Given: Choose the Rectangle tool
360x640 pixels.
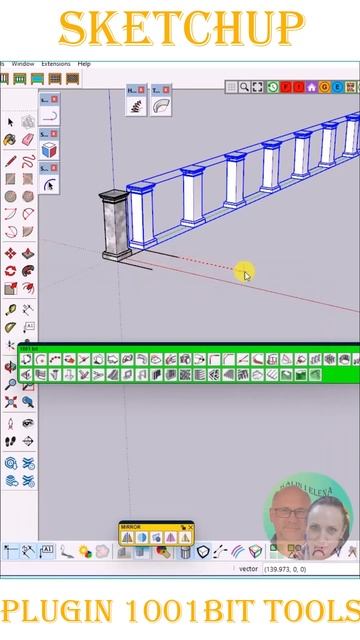Looking at the screenshot, I should coord(10,179).
